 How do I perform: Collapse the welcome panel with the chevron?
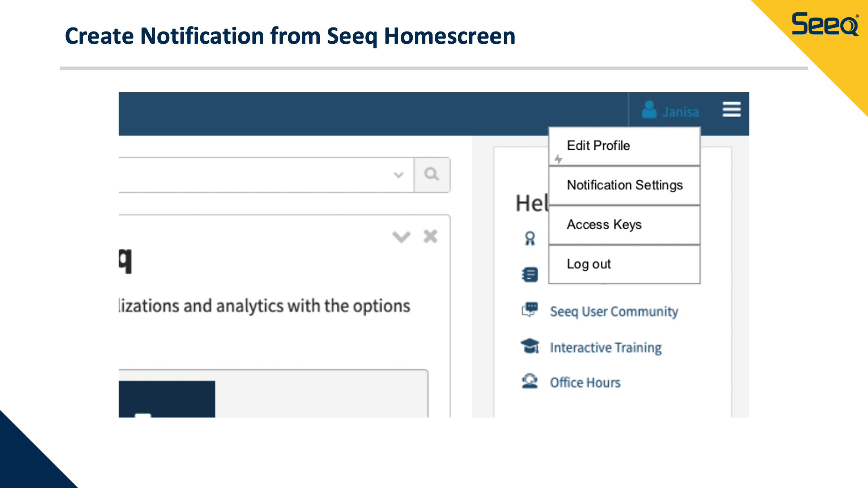coord(401,237)
